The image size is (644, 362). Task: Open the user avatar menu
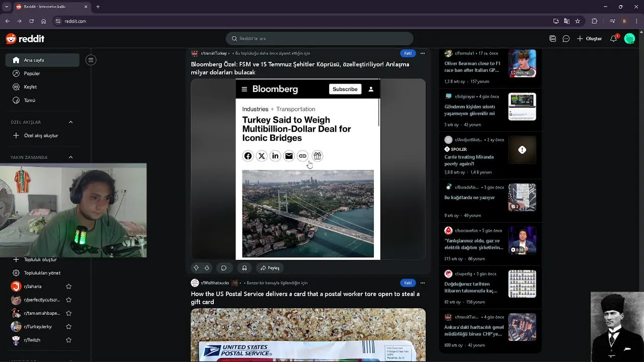coord(629,39)
